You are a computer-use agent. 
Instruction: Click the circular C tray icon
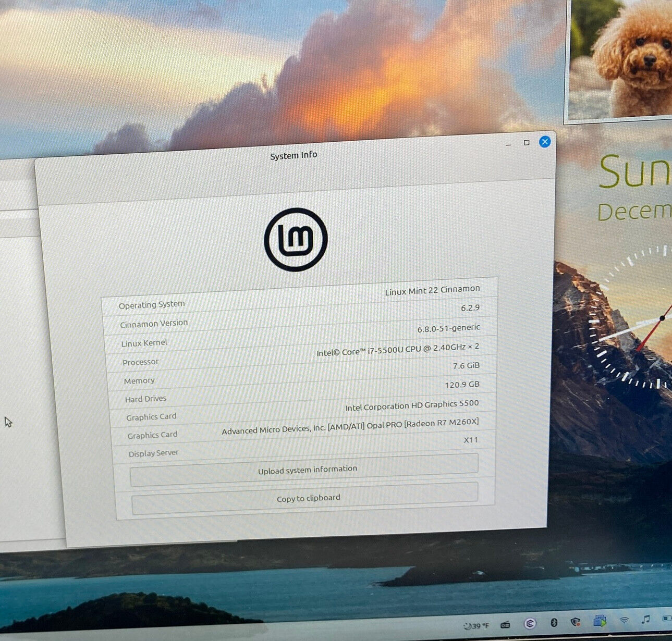[x=530, y=623]
